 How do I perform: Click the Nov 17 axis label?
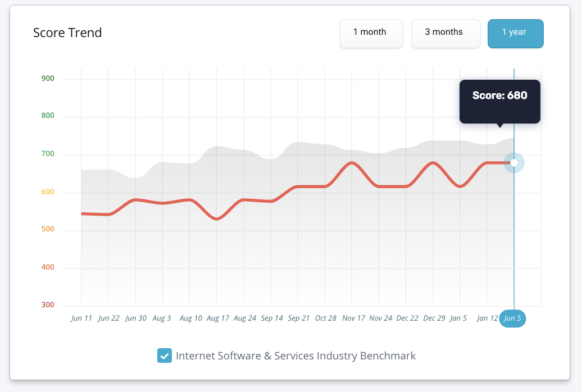(353, 318)
